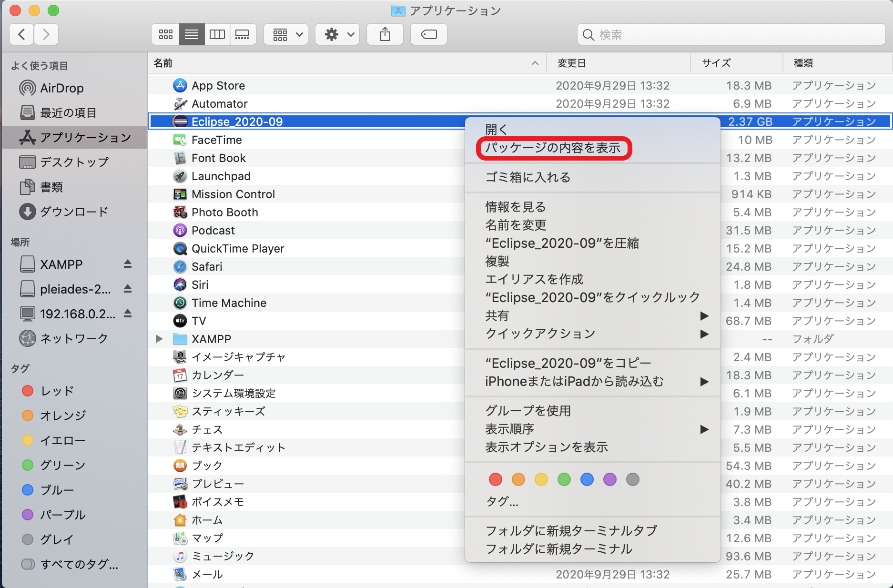Image resolution: width=893 pixels, height=588 pixels.
Task: Select the レッド tag in sidebar
Action: click(x=48, y=391)
